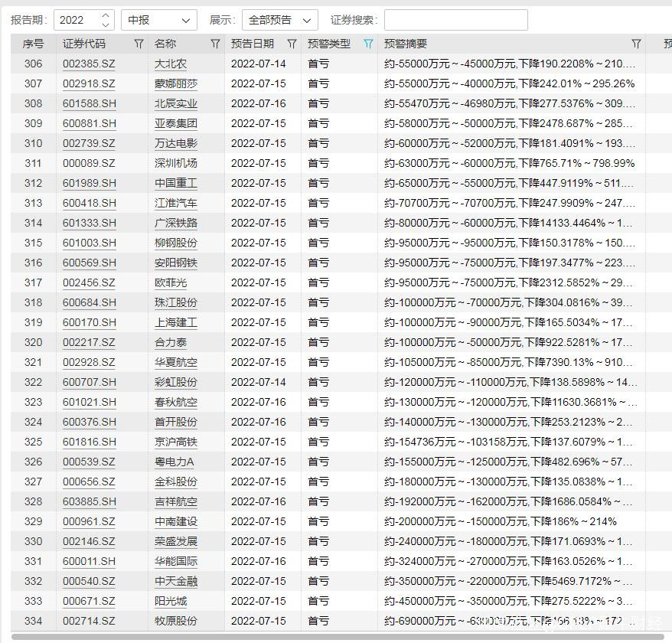This screenshot has width=672, height=643.
Task: Sort by the 名称 column header
Action: [165, 44]
